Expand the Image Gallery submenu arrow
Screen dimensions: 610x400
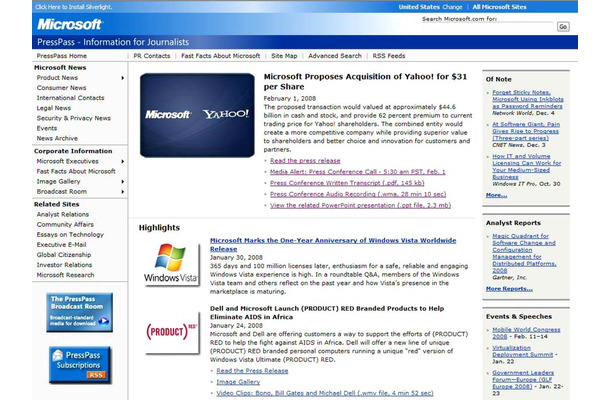click(x=123, y=181)
